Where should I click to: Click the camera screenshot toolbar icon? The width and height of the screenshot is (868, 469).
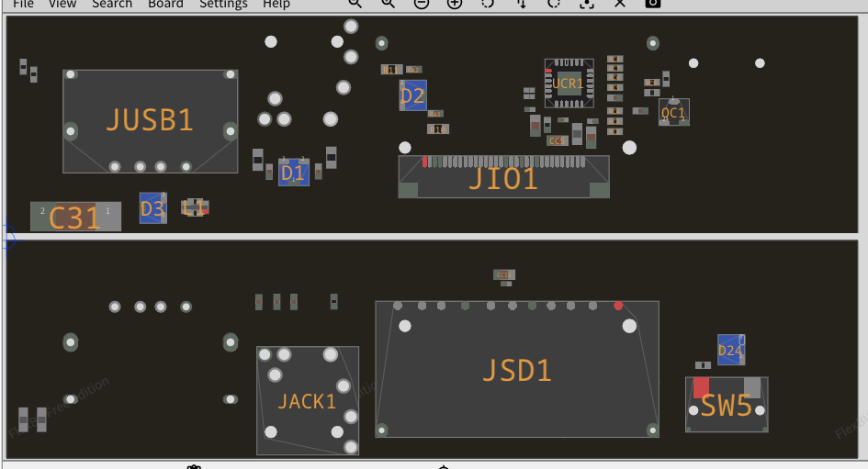(x=652, y=4)
